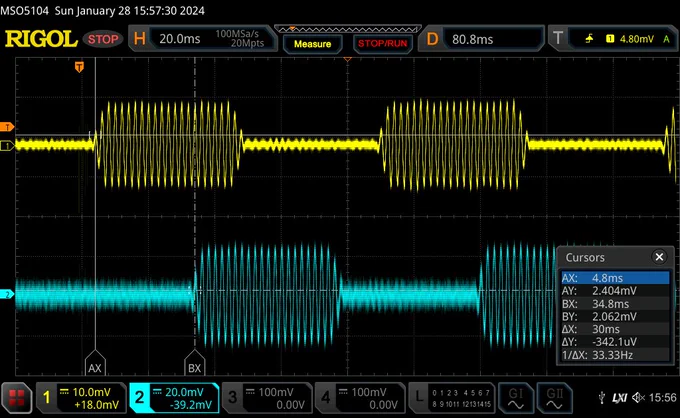Select the BY: 2.062mV row
Image resolution: width=680 pixels, height=418 pixels.
(615, 317)
